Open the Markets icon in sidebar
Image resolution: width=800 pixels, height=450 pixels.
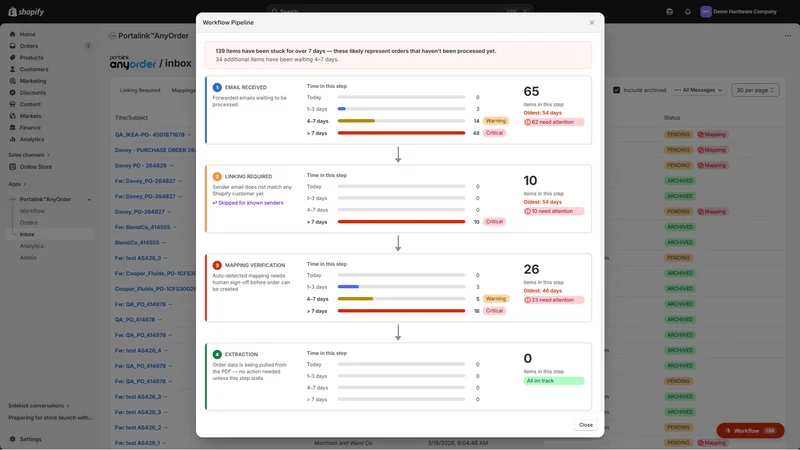coord(12,116)
